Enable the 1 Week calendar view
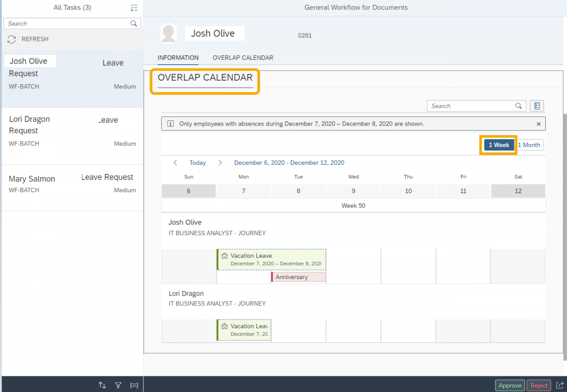The image size is (567, 392). pyautogui.click(x=498, y=145)
